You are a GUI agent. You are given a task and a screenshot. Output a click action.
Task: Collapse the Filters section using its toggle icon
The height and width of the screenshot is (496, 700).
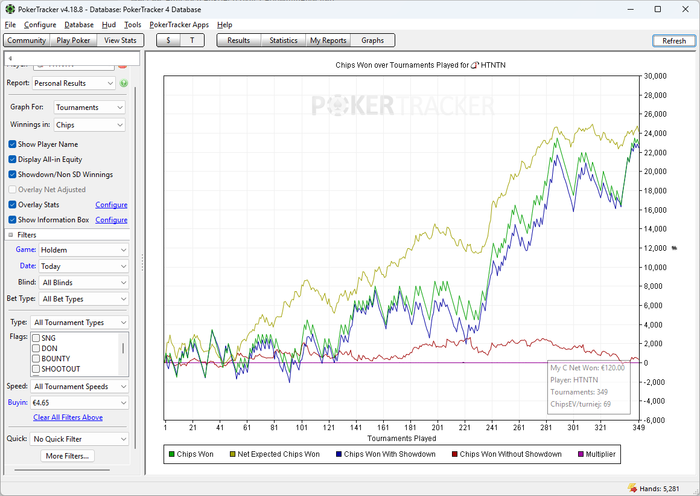(11, 235)
